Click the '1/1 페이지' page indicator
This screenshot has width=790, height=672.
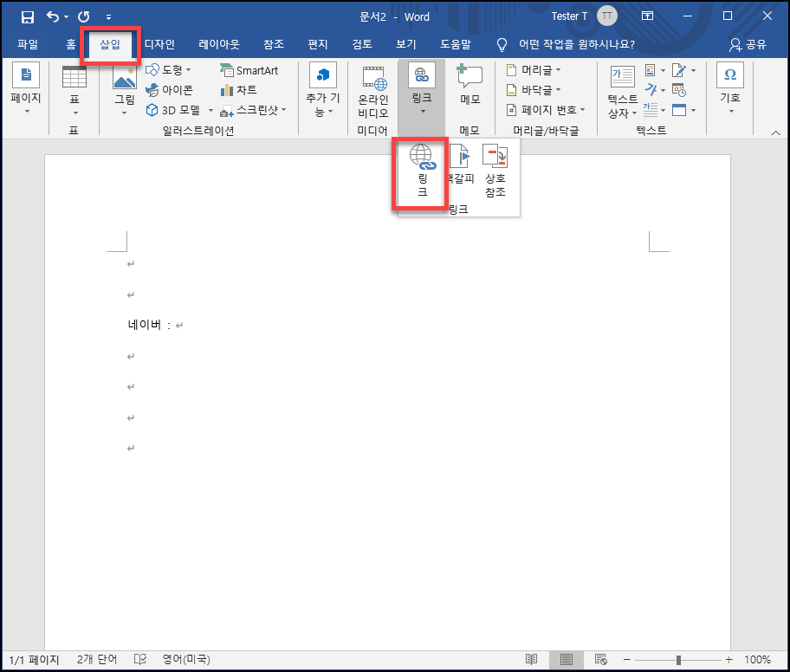coord(35,660)
